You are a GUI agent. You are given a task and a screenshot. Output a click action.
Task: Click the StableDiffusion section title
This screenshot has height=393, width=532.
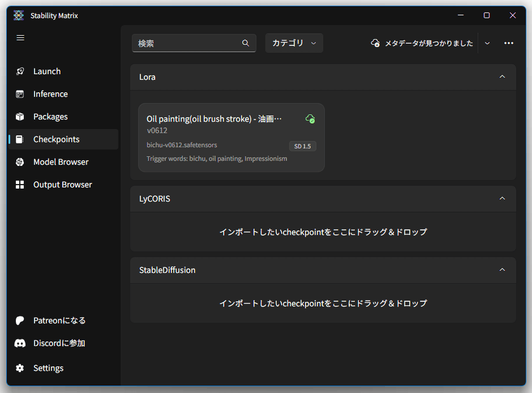pyautogui.click(x=167, y=270)
